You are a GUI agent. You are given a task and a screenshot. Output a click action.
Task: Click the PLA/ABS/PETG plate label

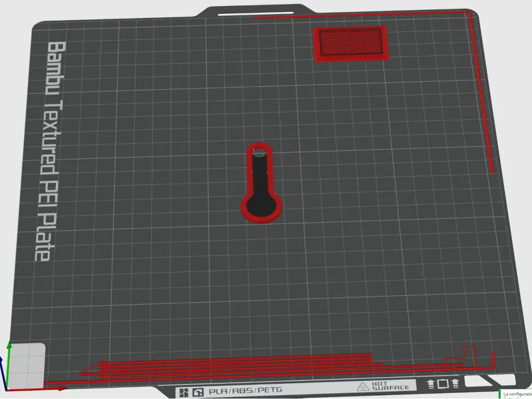(x=245, y=390)
